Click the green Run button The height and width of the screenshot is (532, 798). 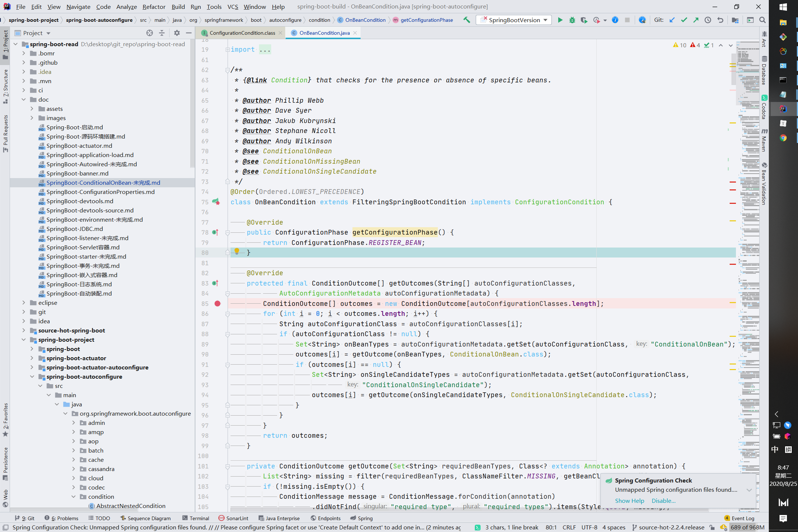pos(560,20)
